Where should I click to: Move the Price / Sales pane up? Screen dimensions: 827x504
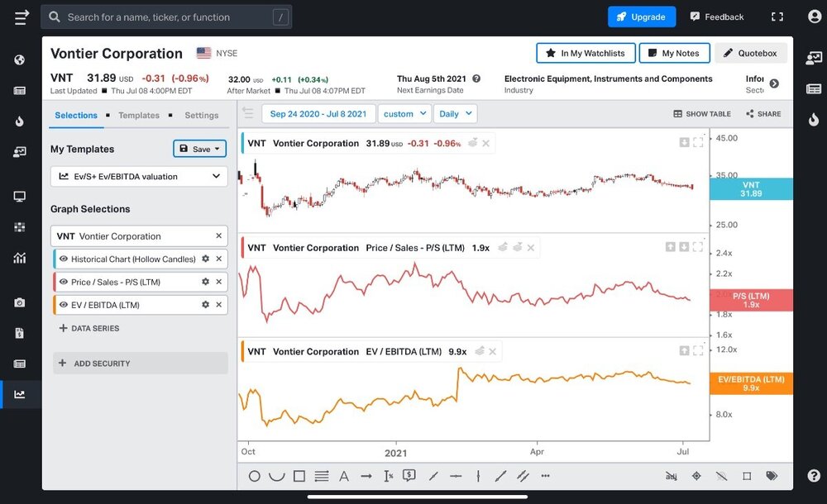point(671,247)
